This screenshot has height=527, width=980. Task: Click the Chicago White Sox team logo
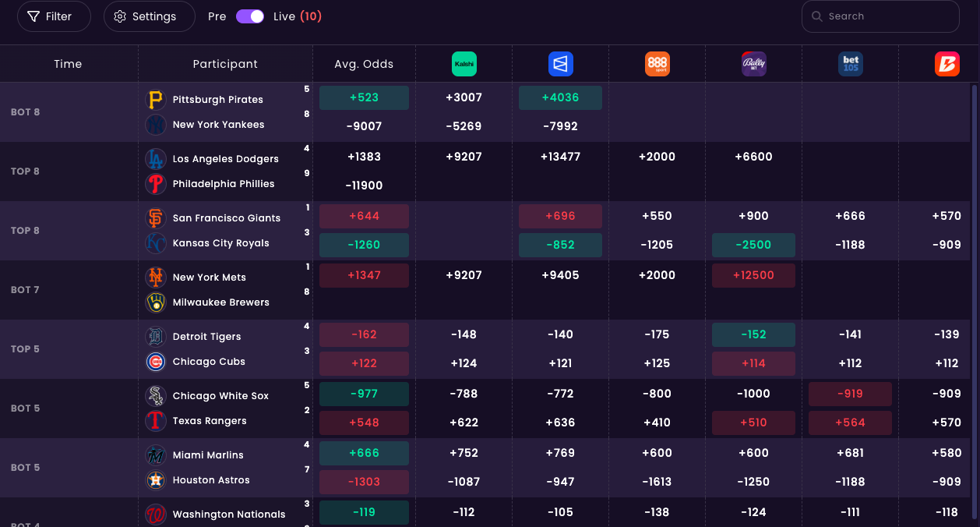click(156, 396)
